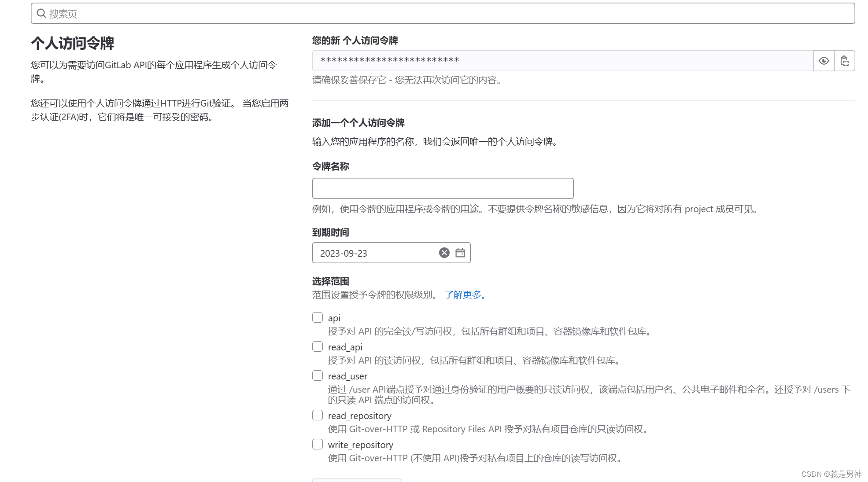This screenshot has height=482, width=868.
Task: Reveal the new token with the eye icon
Action: click(x=824, y=61)
